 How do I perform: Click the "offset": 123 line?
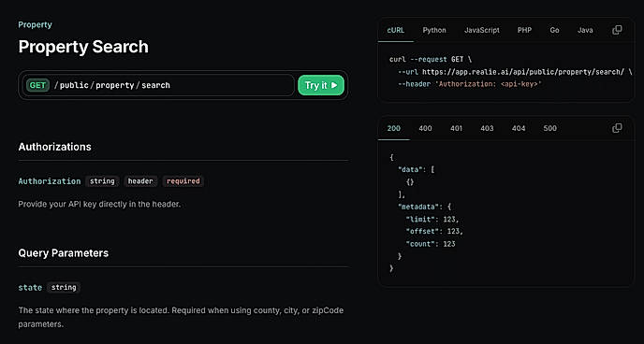[434, 232]
